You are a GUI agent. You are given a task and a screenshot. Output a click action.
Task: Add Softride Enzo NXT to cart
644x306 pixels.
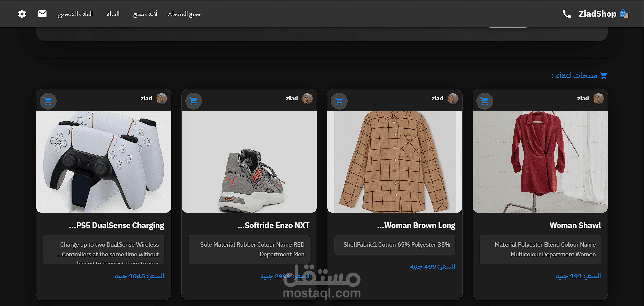(x=194, y=101)
